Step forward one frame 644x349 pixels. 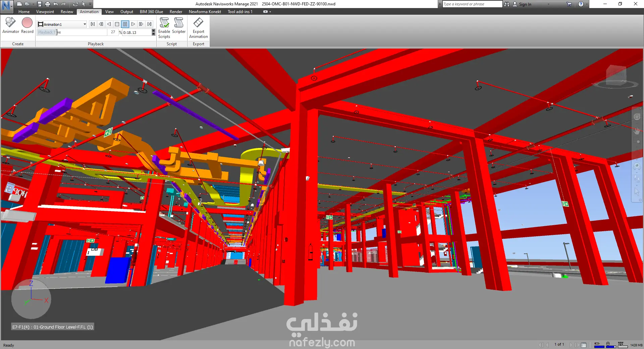point(141,24)
